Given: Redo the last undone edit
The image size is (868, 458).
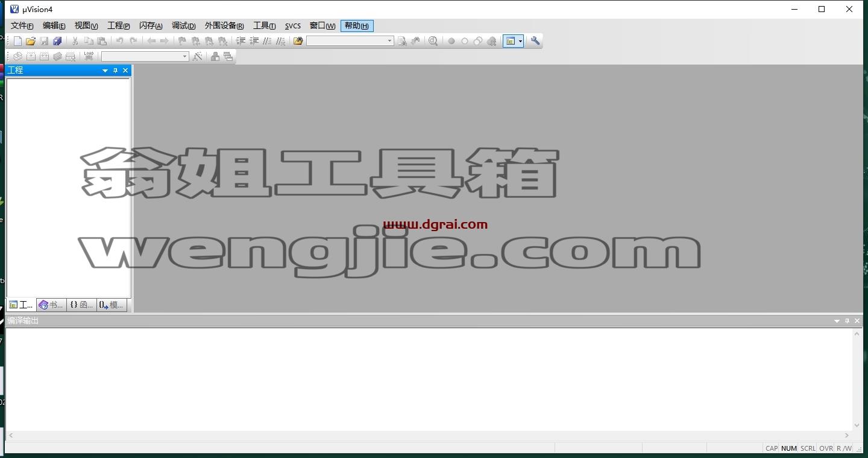Looking at the screenshot, I should (x=133, y=41).
